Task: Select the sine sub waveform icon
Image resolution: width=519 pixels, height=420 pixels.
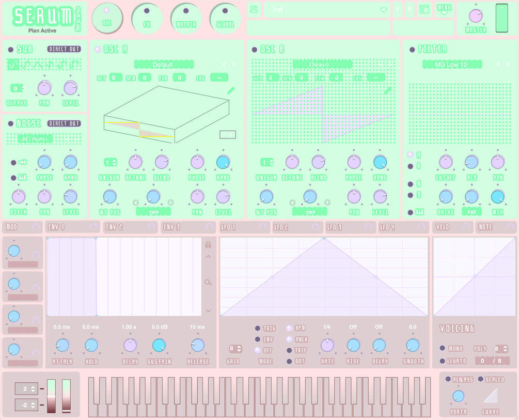Action: tap(12, 65)
